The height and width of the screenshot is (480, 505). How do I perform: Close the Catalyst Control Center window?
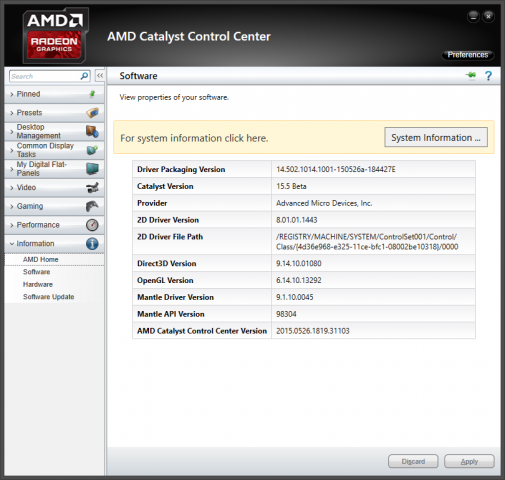pos(489,16)
